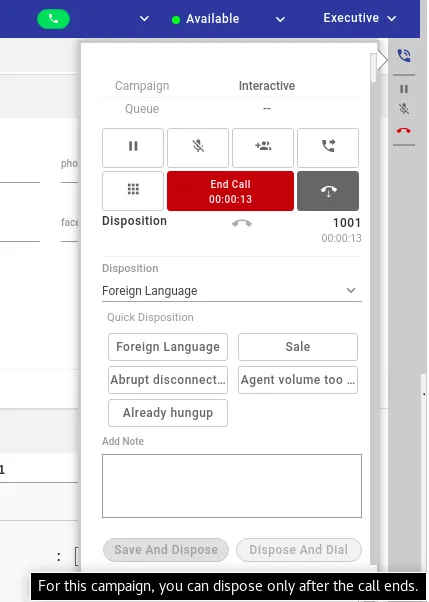Click the 00:00:13 timer under 1001
This screenshot has width=429, height=602.
coord(341,238)
